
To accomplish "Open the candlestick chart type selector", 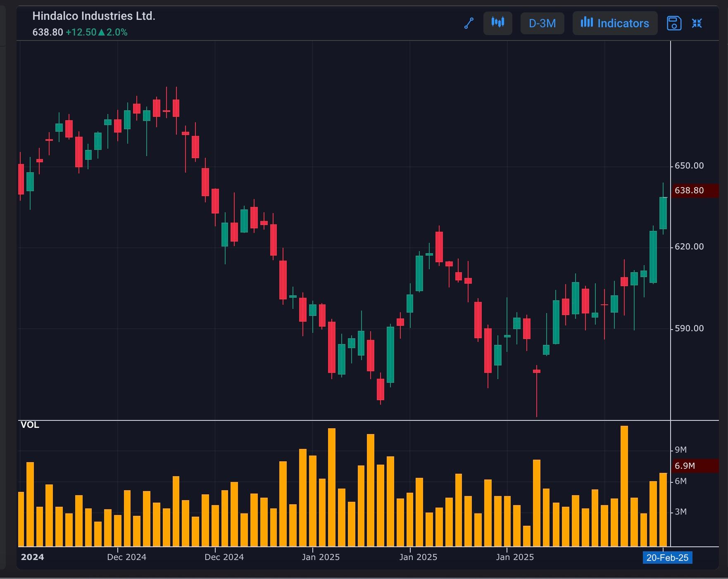I will (498, 23).
